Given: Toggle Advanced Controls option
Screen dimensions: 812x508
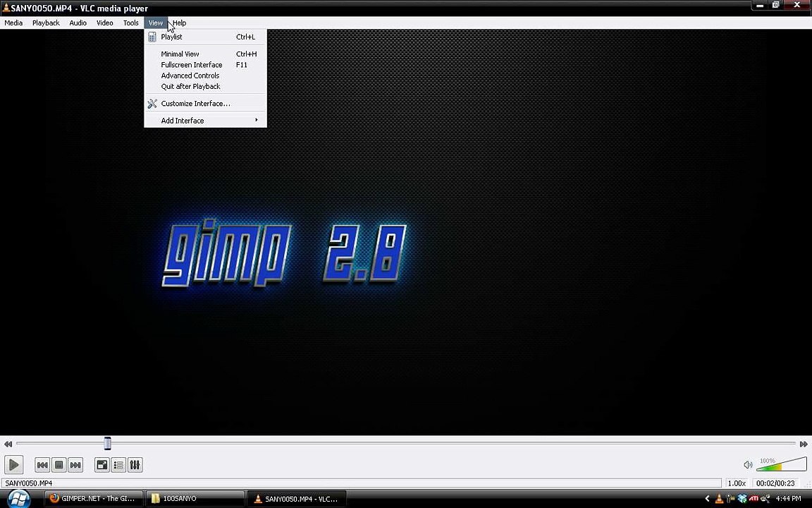Looking at the screenshot, I should 206,75.
